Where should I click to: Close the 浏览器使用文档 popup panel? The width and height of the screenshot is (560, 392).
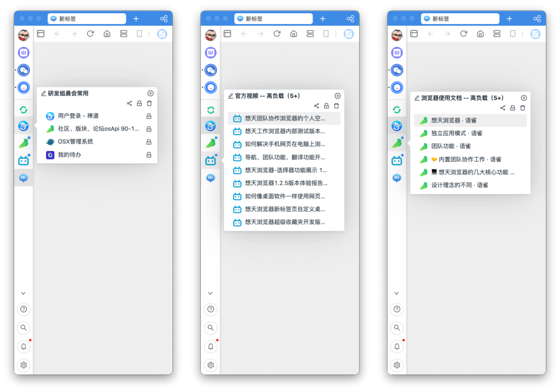(x=524, y=98)
